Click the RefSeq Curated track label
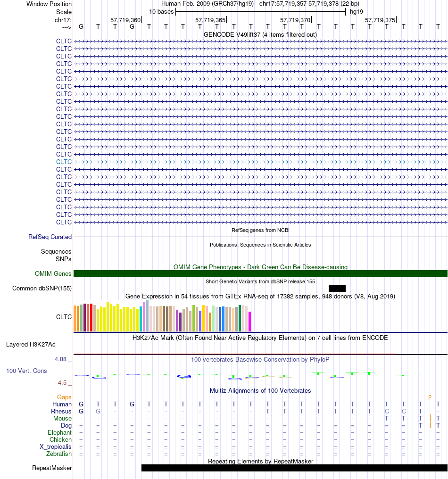Screen dimensions: 448x479 (x=50, y=237)
